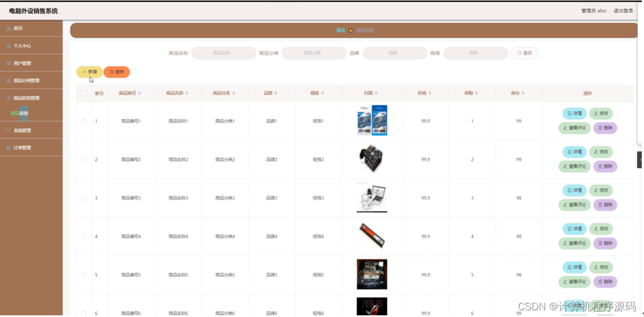The width and height of the screenshot is (644, 317).
Task: Click purple 删除 button for 商品名称3
Action: coord(605,204)
